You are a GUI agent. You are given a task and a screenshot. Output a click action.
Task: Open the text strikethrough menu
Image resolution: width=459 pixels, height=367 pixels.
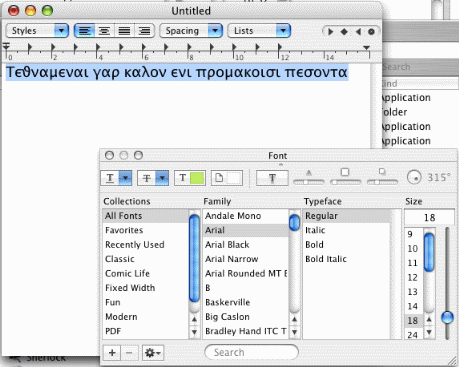tap(153, 178)
